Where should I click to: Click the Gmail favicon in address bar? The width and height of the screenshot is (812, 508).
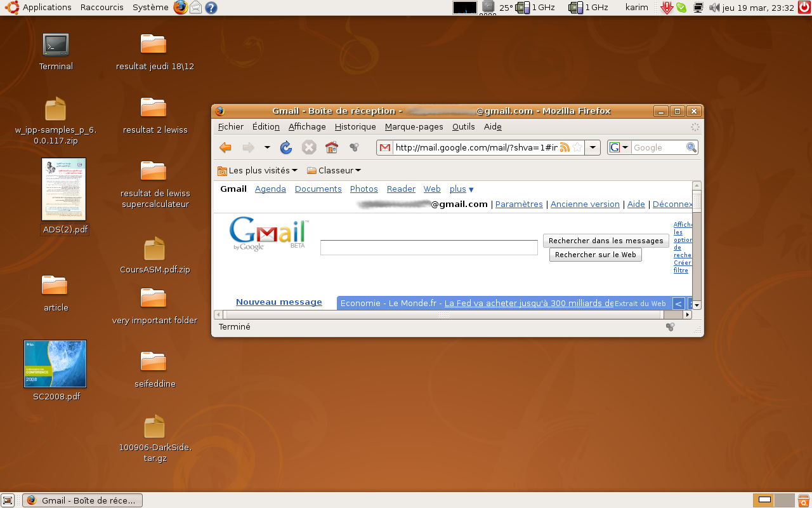[x=385, y=148]
